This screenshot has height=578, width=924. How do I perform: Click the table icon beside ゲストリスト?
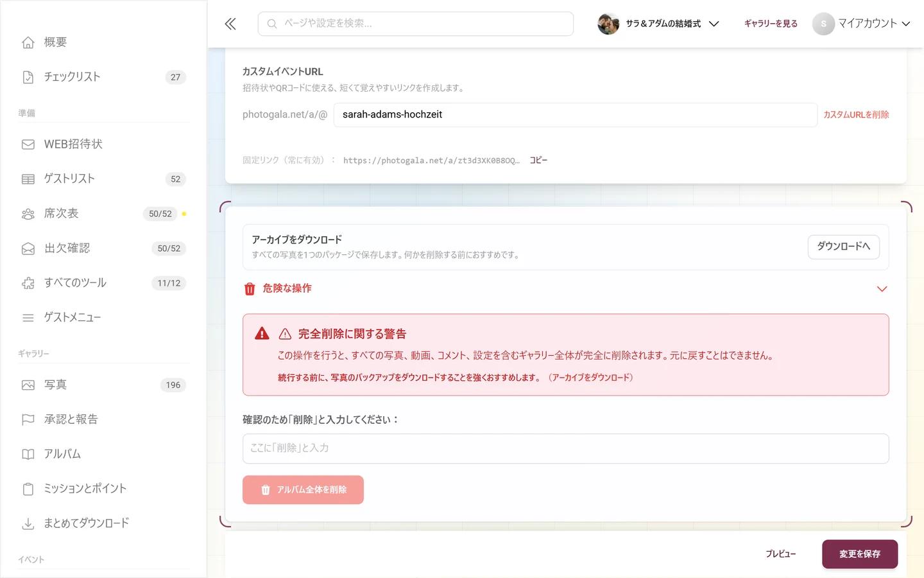(28, 179)
